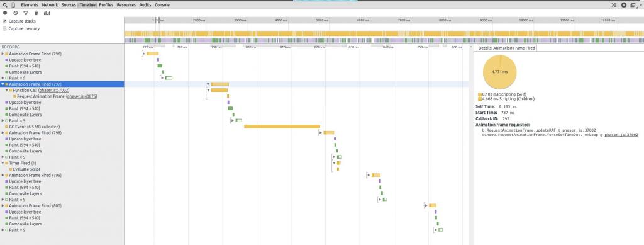
Task: Start recording with the round record button
Action: pos(5,13)
